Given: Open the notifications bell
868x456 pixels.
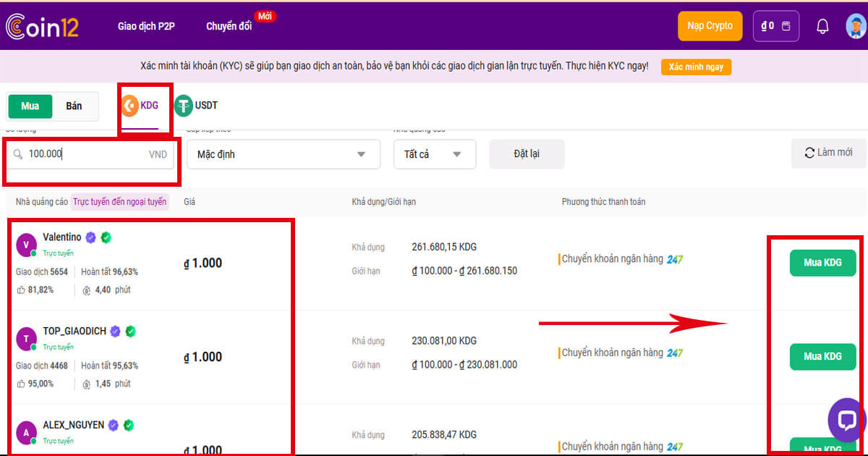Looking at the screenshot, I should [x=822, y=26].
